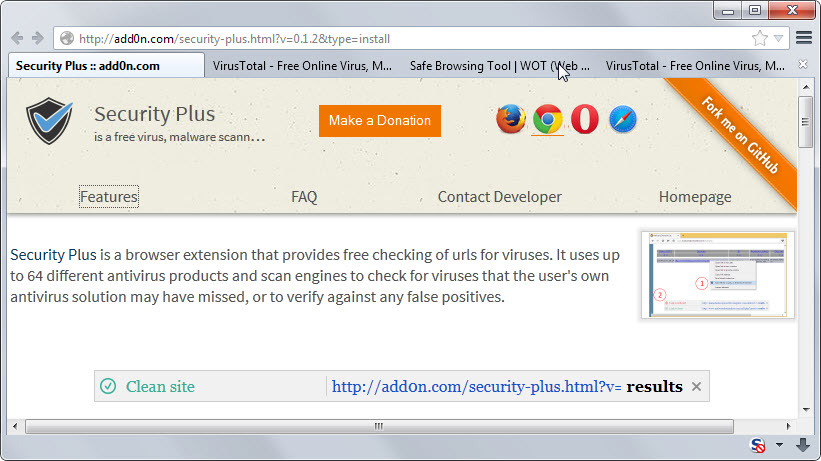This screenshot has width=821, height=461.
Task: Switch to the Safe Browsing Tool WOT tab
Action: point(500,66)
